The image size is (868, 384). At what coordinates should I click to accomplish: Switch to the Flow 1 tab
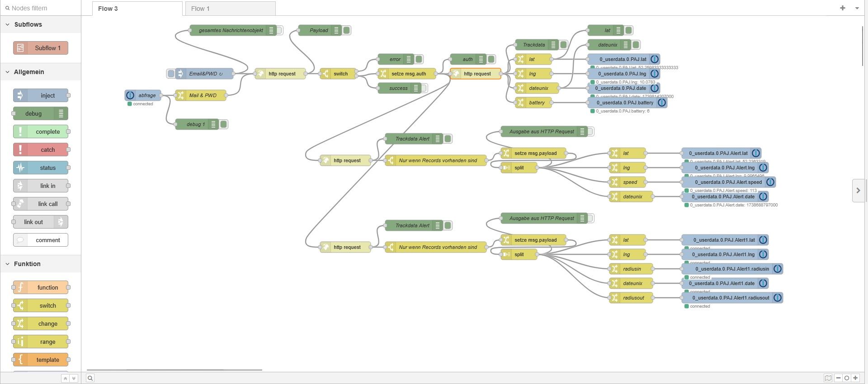coord(230,9)
